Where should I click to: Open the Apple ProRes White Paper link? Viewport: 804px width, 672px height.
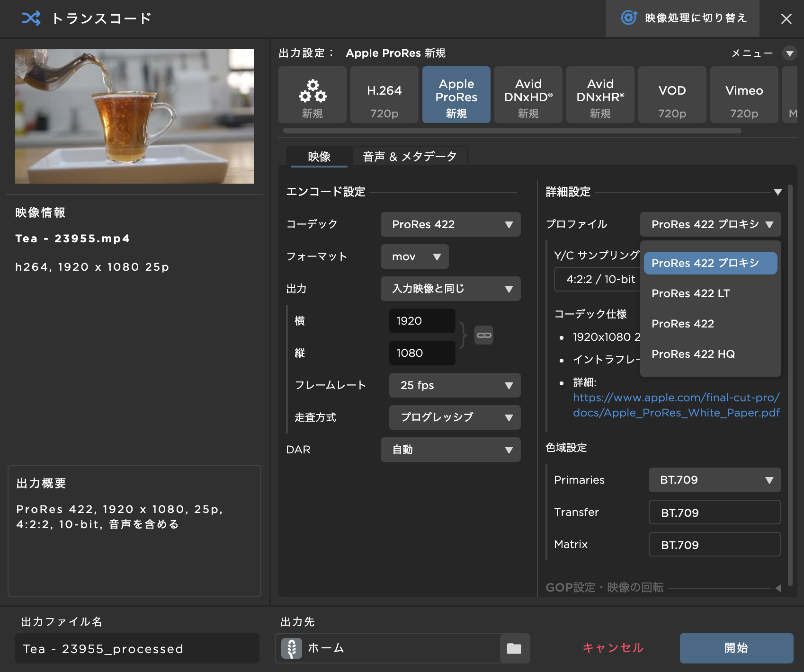[676, 405]
